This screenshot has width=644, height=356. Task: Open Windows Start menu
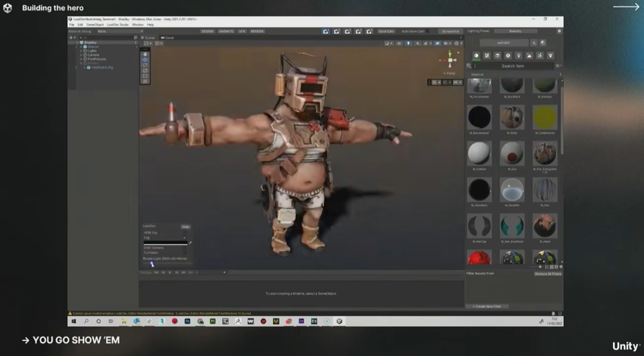click(x=74, y=321)
